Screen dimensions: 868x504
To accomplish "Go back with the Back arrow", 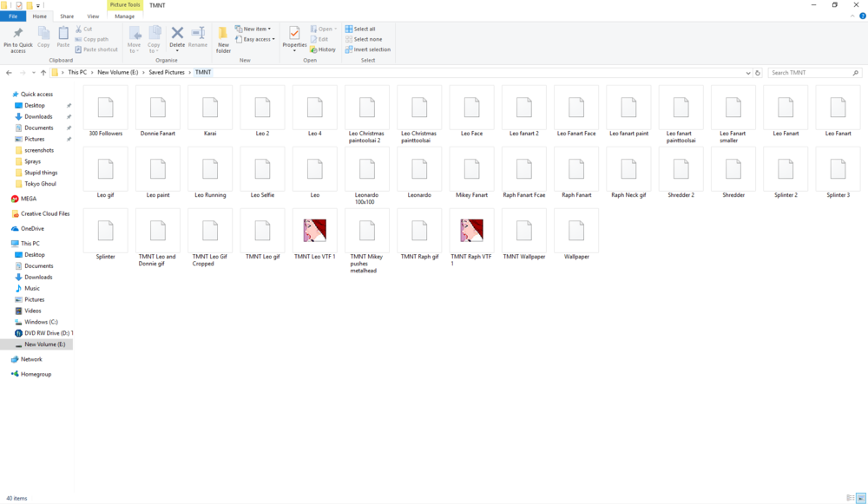I will click(9, 73).
